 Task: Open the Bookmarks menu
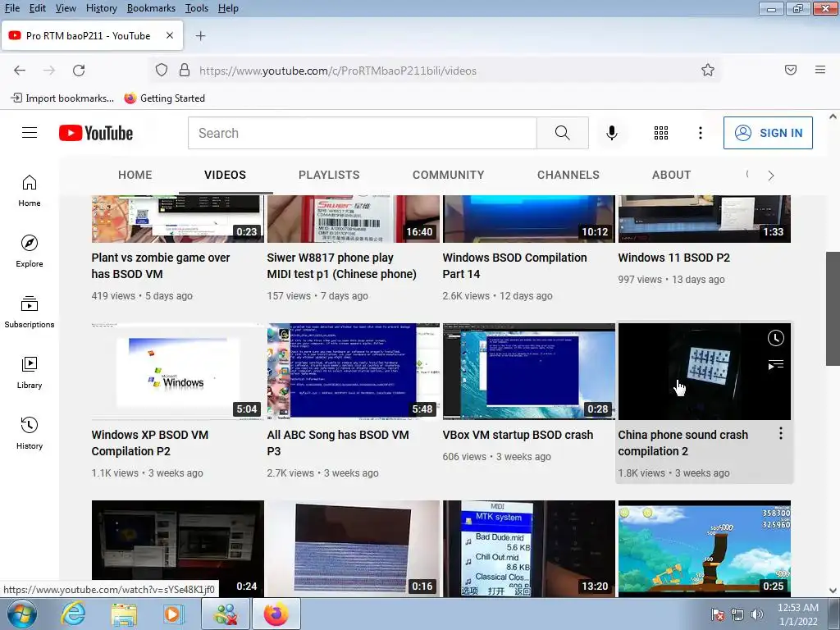[151, 8]
